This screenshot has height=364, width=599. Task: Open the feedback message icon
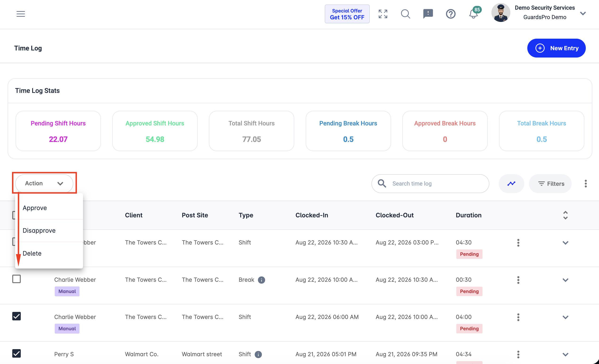click(x=428, y=14)
